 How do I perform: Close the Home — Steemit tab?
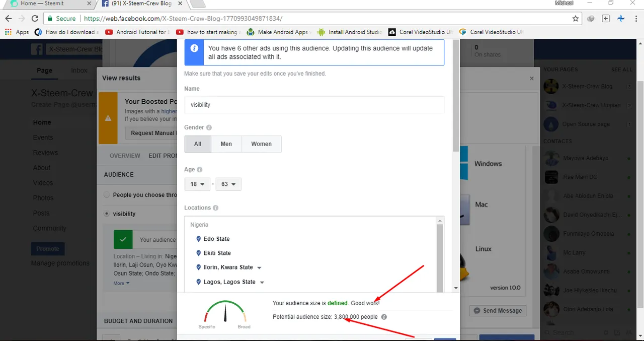(x=90, y=4)
